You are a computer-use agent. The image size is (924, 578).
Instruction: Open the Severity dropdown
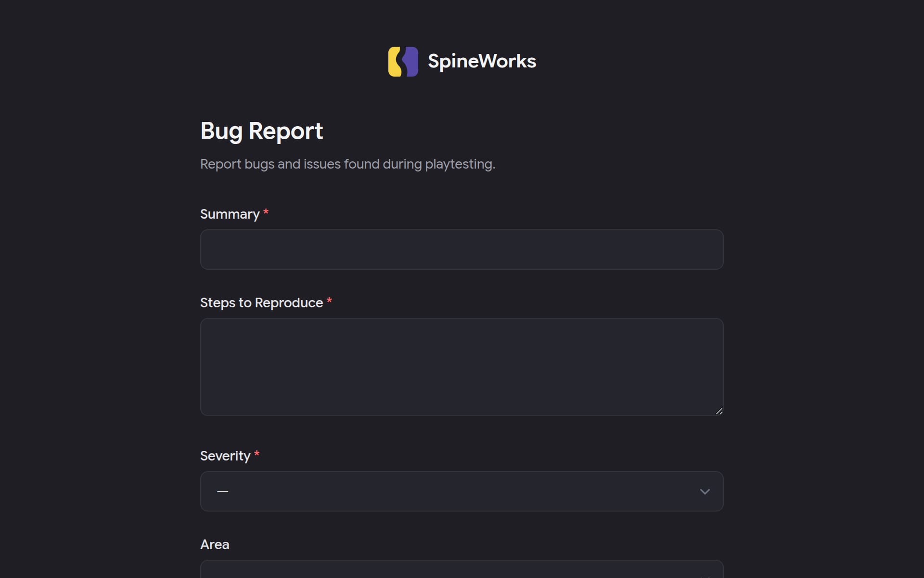click(462, 491)
